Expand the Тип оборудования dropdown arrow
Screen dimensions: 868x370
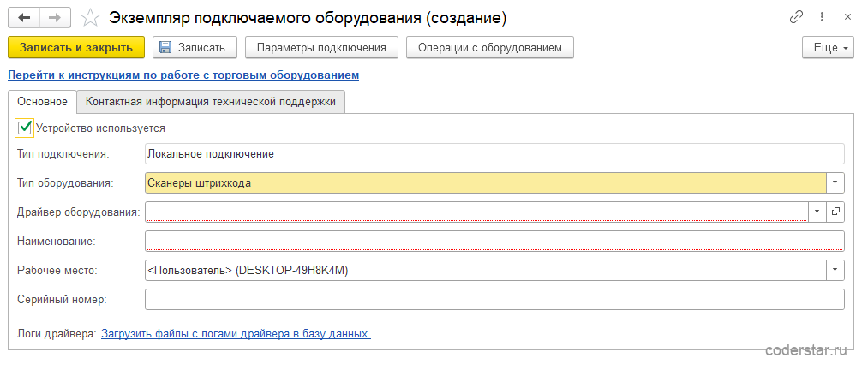(x=835, y=182)
